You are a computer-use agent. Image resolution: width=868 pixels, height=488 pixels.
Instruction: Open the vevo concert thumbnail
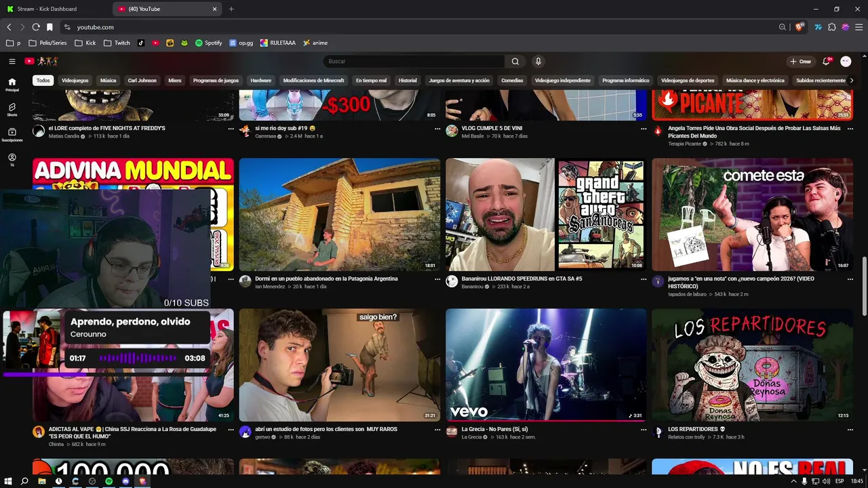(546, 365)
